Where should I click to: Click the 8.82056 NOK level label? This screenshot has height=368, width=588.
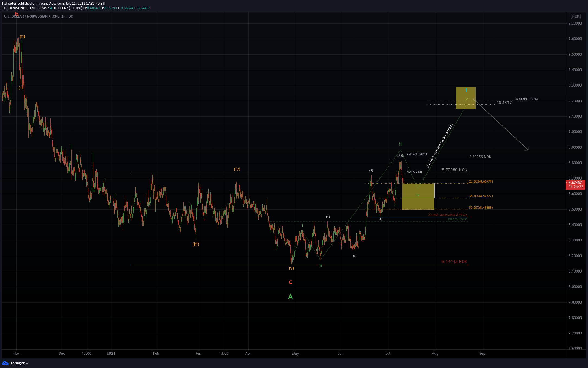pyautogui.click(x=480, y=157)
